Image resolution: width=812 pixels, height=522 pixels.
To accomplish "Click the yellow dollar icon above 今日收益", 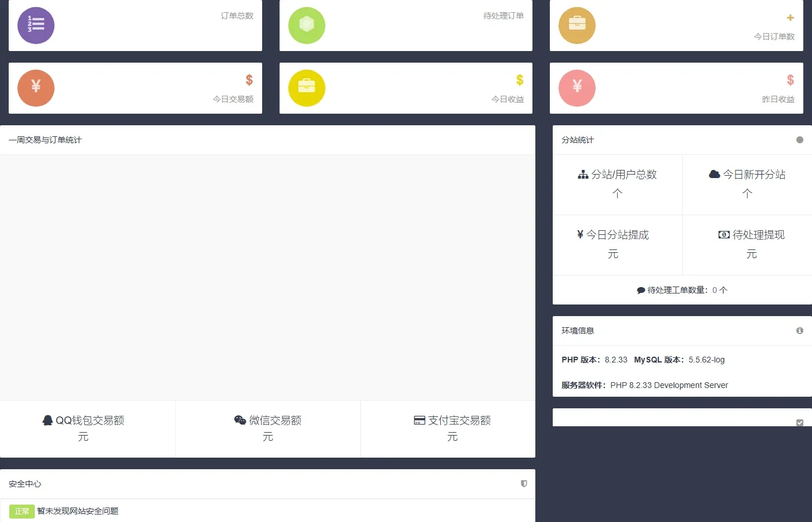I will point(520,80).
